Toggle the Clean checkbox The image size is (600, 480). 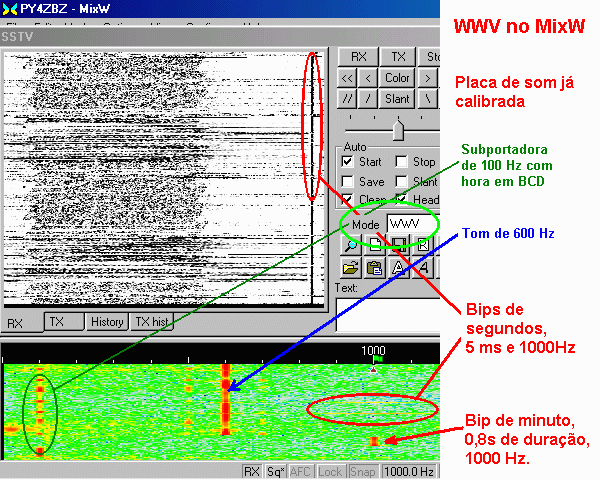(x=347, y=199)
